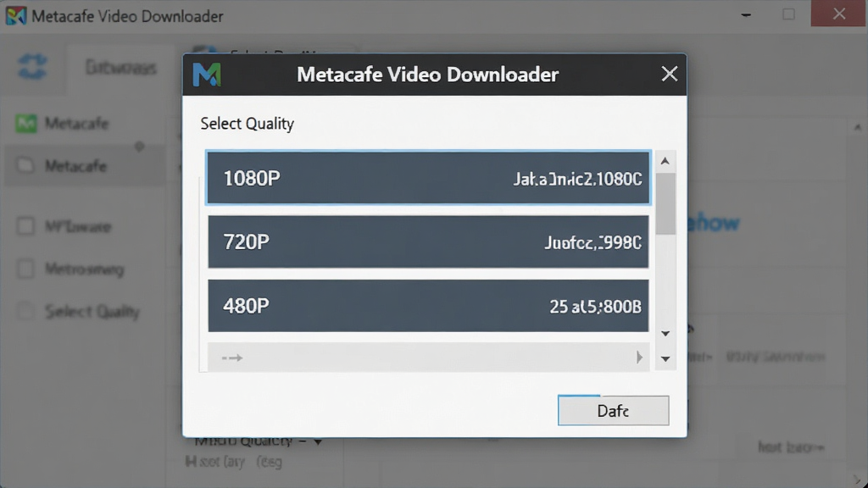The height and width of the screenshot is (488, 868).
Task: Click the small pin marker in sidebar
Action: (140, 147)
